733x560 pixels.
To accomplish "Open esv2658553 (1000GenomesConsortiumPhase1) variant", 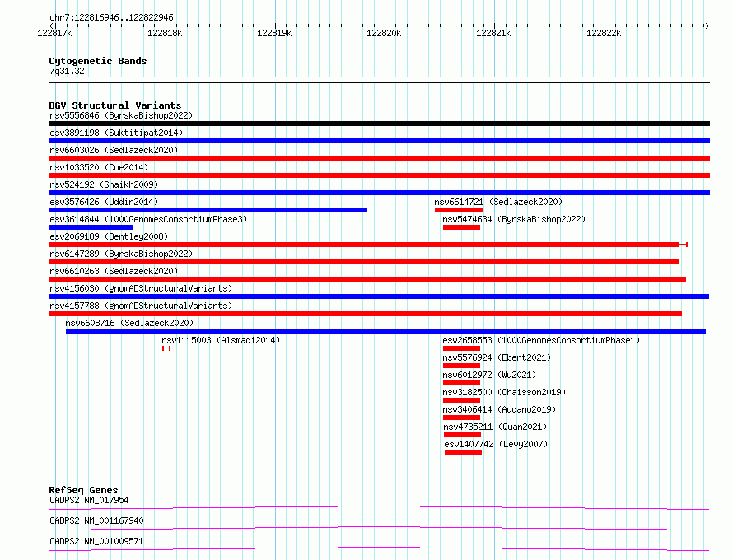I will tap(541, 340).
